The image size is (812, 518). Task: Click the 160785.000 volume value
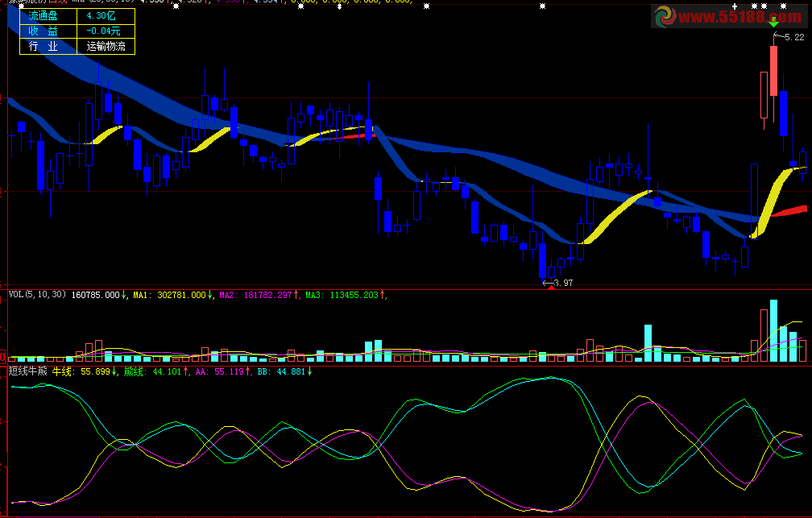pos(96,295)
